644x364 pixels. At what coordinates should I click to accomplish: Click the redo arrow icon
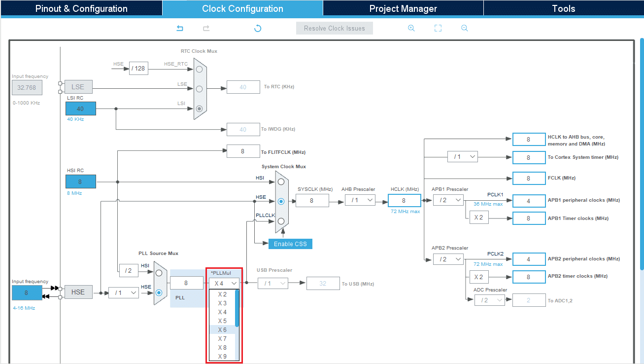click(206, 28)
